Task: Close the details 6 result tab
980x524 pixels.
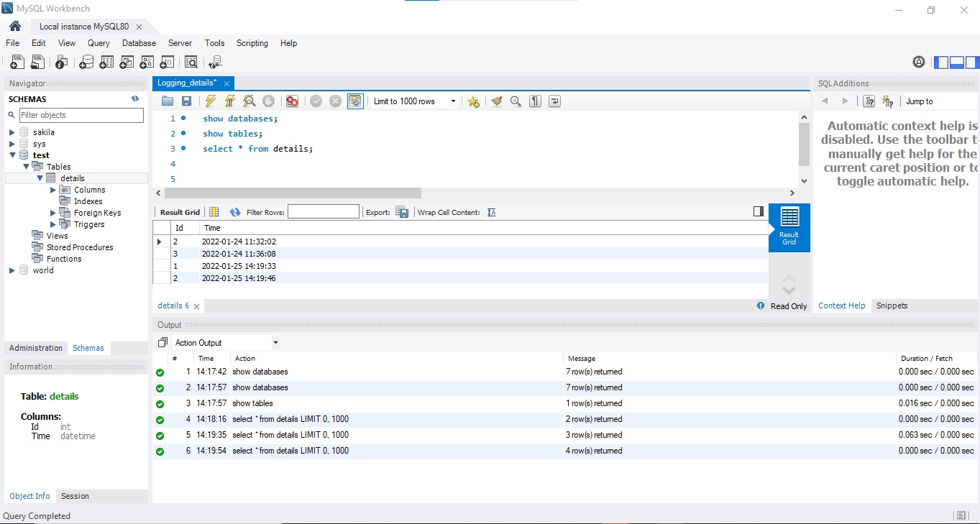Action: 196,306
